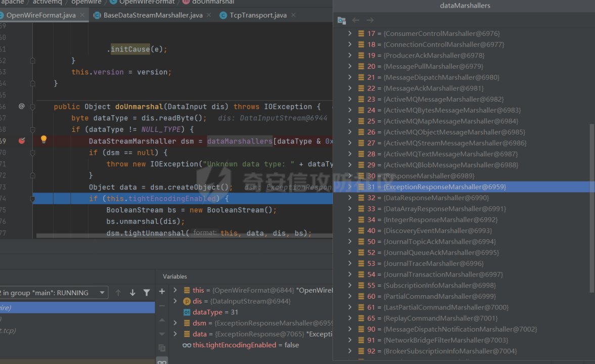Switch to the TcpTransport.java tab
This screenshot has height=364, width=595.
point(258,15)
